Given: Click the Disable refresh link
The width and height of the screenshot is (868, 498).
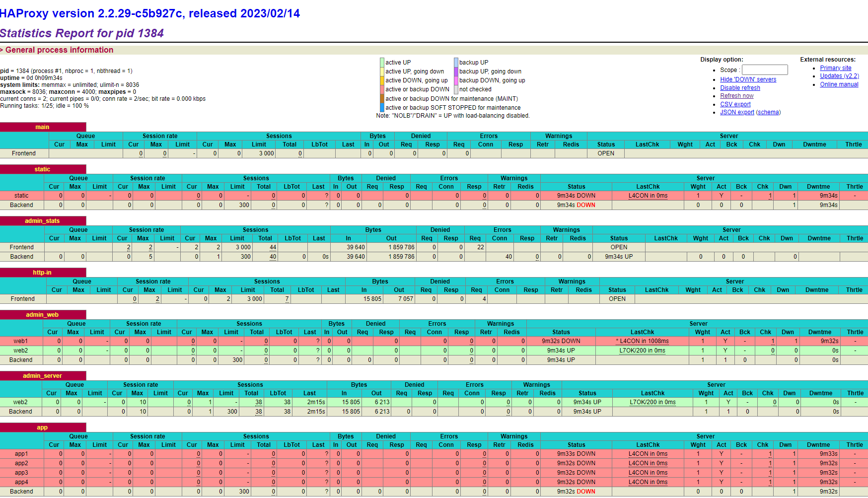Looking at the screenshot, I should pos(740,88).
